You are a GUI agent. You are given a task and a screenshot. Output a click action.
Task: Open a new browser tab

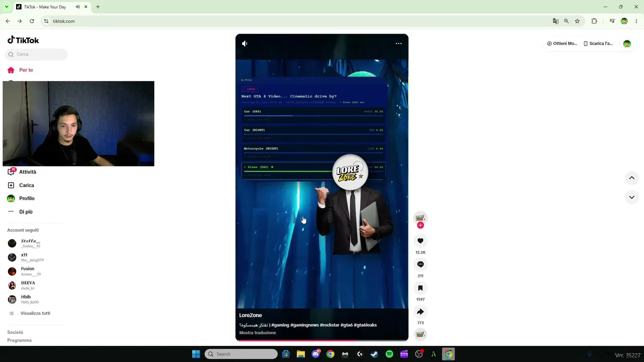tap(98, 7)
